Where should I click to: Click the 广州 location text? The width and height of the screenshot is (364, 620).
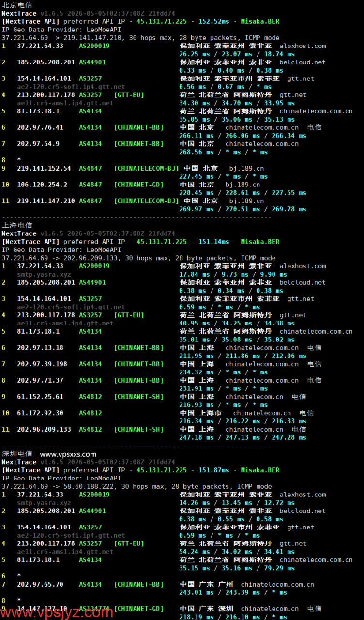[x=225, y=585]
